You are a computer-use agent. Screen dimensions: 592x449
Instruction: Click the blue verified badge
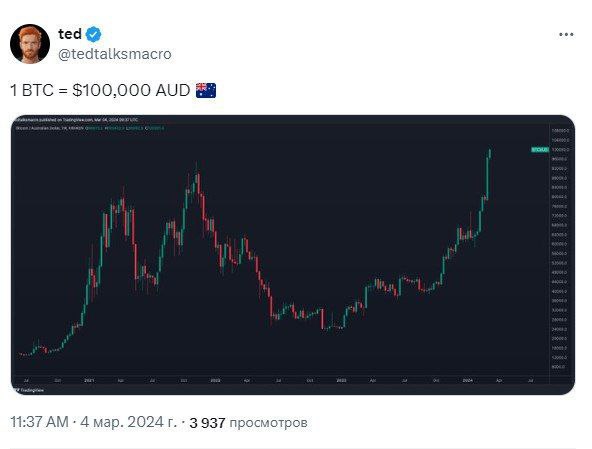tap(93, 34)
